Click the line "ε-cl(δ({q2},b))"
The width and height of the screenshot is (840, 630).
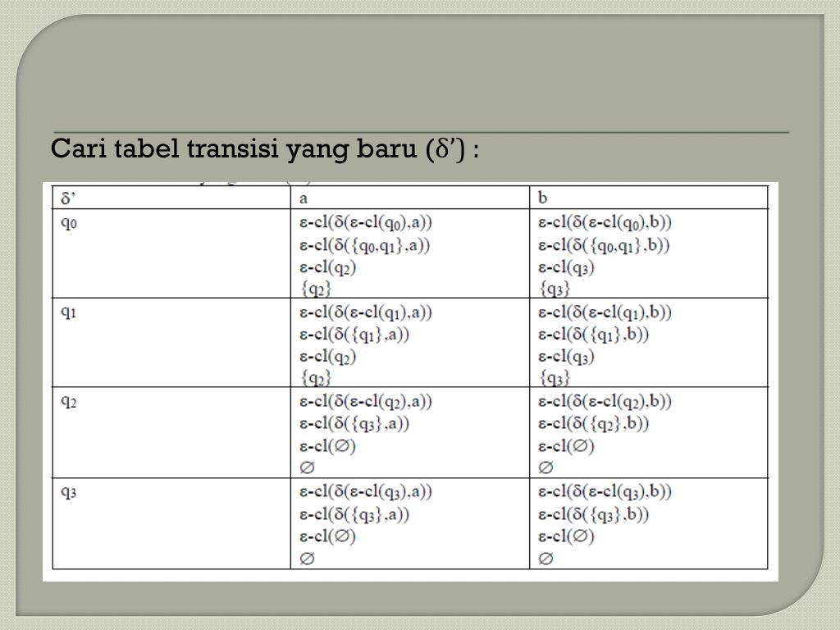[x=594, y=424]
